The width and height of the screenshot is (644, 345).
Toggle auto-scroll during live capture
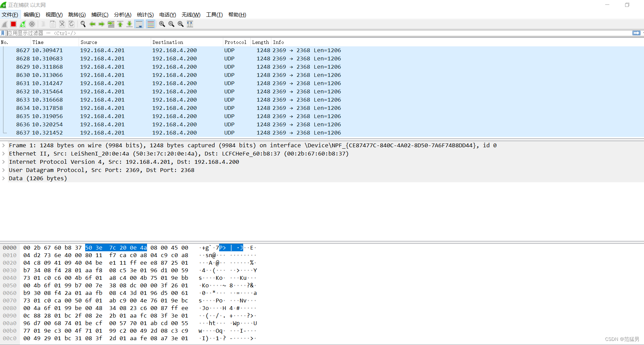coord(139,24)
